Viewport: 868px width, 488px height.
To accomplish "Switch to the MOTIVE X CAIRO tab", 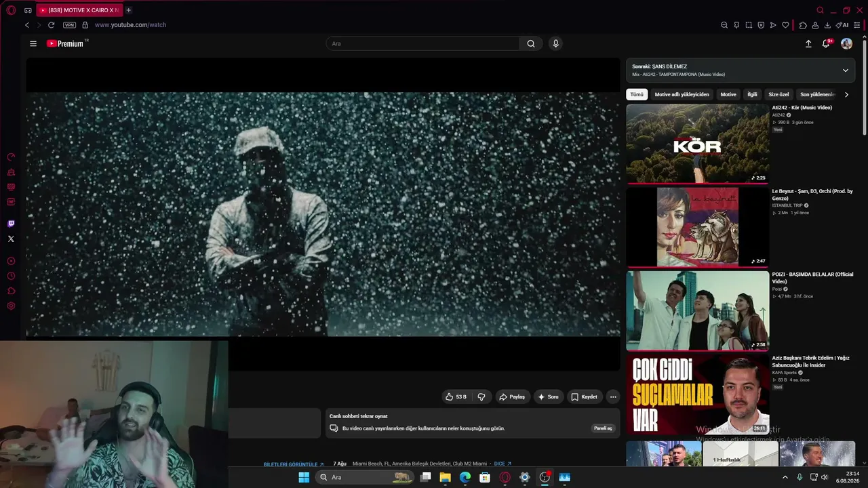I will click(79, 10).
